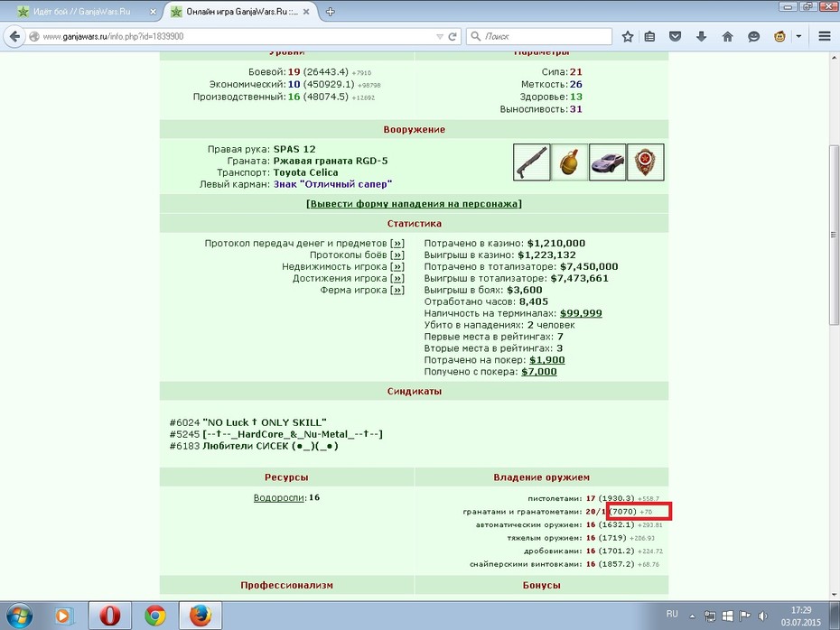Screen dimensions: 840x630
Task: Open Протокол передач денег и предметов »
Action: point(397,244)
